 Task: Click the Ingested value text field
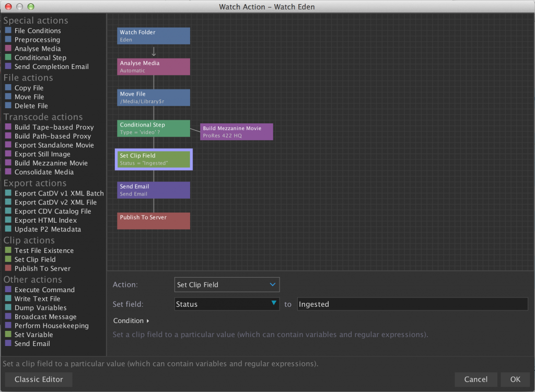point(412,304)
